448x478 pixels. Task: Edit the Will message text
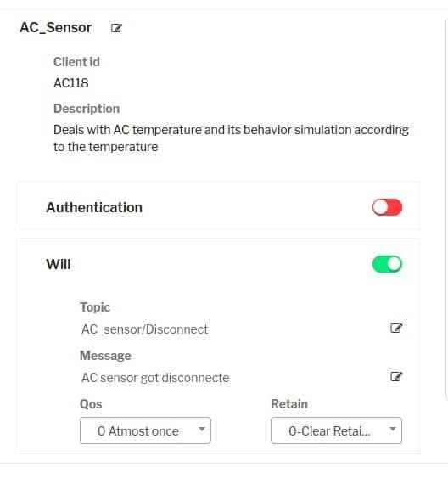click(396, 376)
